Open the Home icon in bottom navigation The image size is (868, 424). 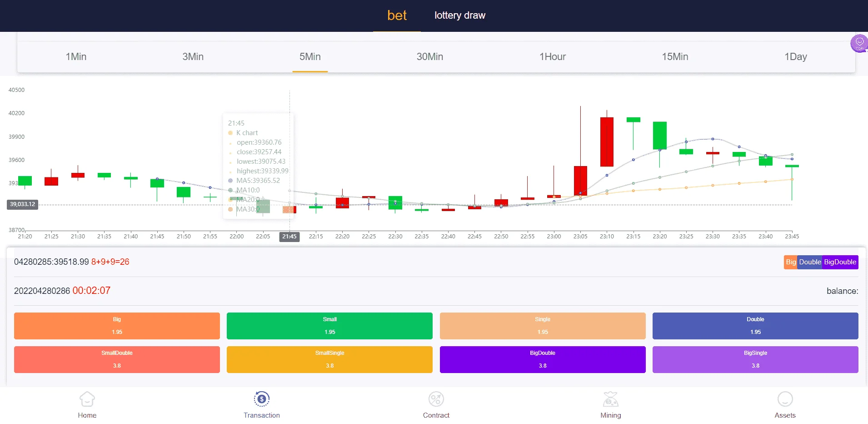click(87, 399)
